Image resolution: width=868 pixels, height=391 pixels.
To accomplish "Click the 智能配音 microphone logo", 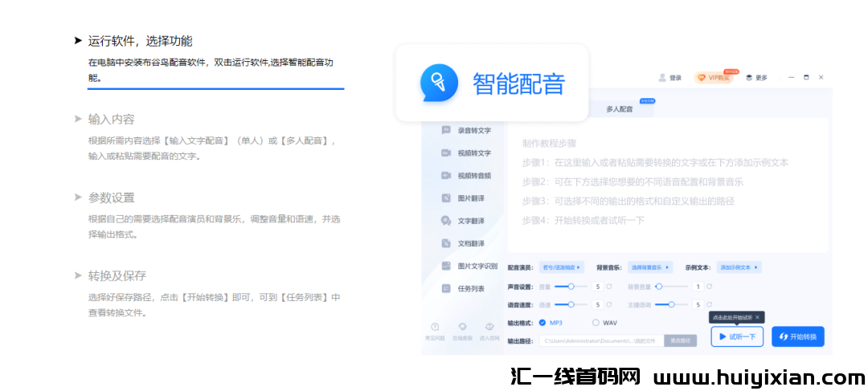I will point(439,83).
